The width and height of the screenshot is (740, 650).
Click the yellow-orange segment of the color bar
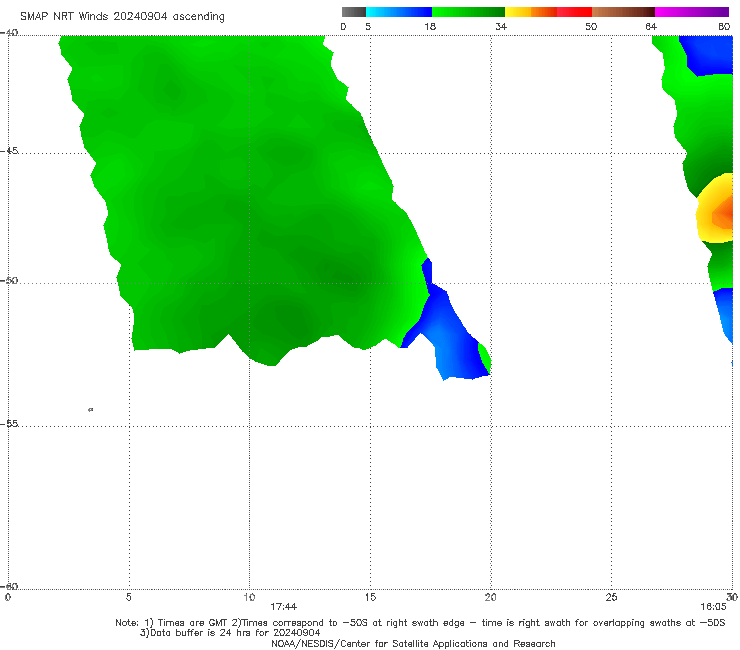tap(531, 12)
